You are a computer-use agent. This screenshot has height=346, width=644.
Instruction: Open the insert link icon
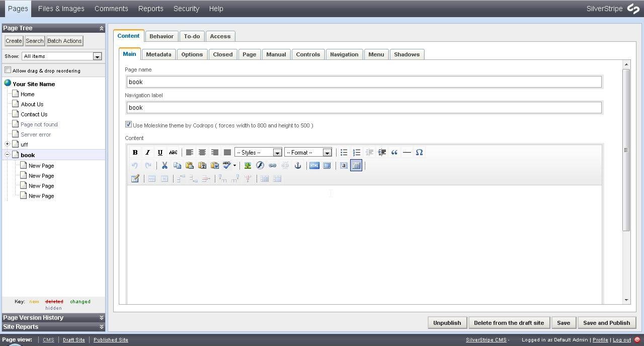pos(272,165)
